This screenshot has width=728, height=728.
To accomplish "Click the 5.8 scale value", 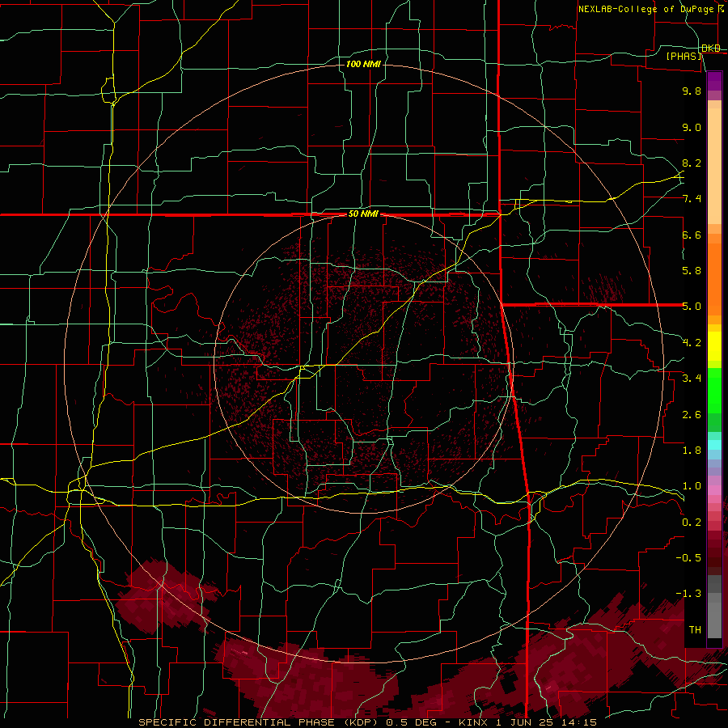I will pyautogui.click(x=692, y=271).
